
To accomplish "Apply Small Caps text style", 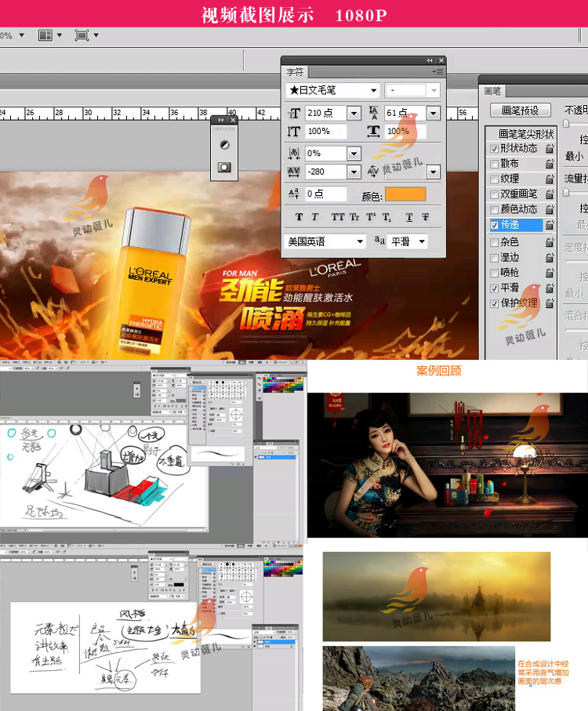I will [x=354, y=217].
